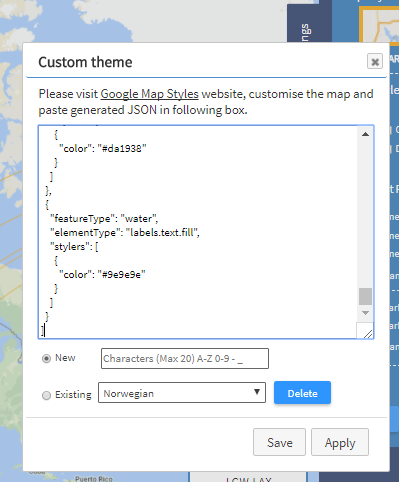The height and width of the screenshot is (482, 399).
Task: Select the New radio button
Action: pyautogui.click(x=46, y=358)
